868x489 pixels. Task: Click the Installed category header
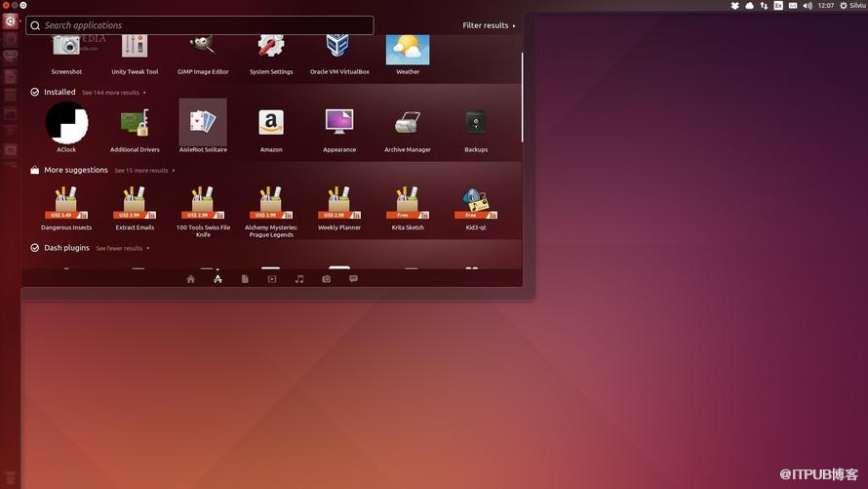coord(59,92)
